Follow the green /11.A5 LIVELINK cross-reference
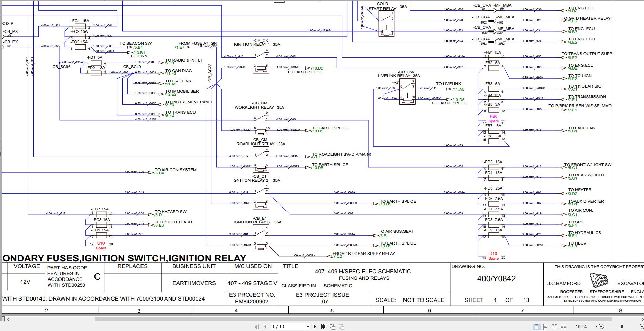Screen dimensions: 644x331 [x=458, y=89]
